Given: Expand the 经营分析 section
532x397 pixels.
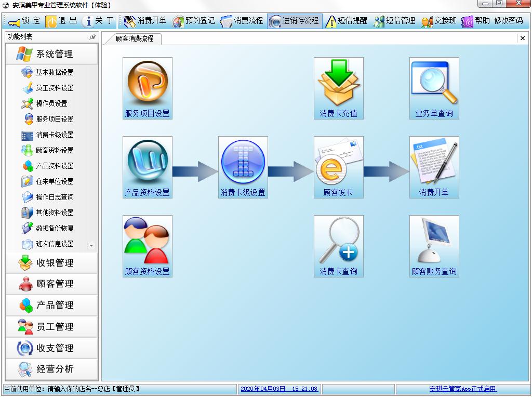Looking at the screenshot, I should coord(51,369).
